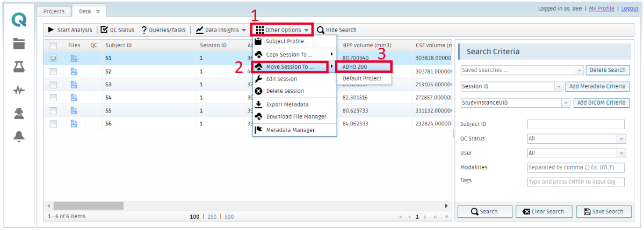
Task: Click the flask icon in sidebar
Action: pyautogui.click(x=19, y=66)
